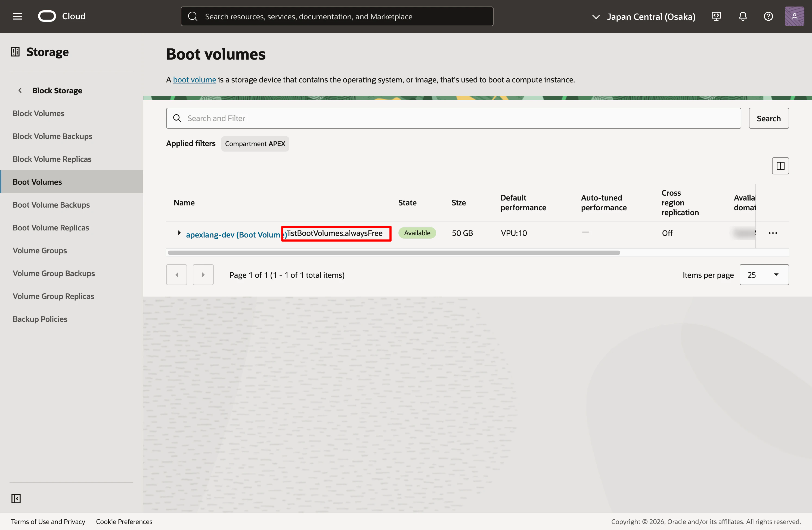The image size is (812, 530).
Task: Open Cookie Preferences
Action: tap(124, 522)
